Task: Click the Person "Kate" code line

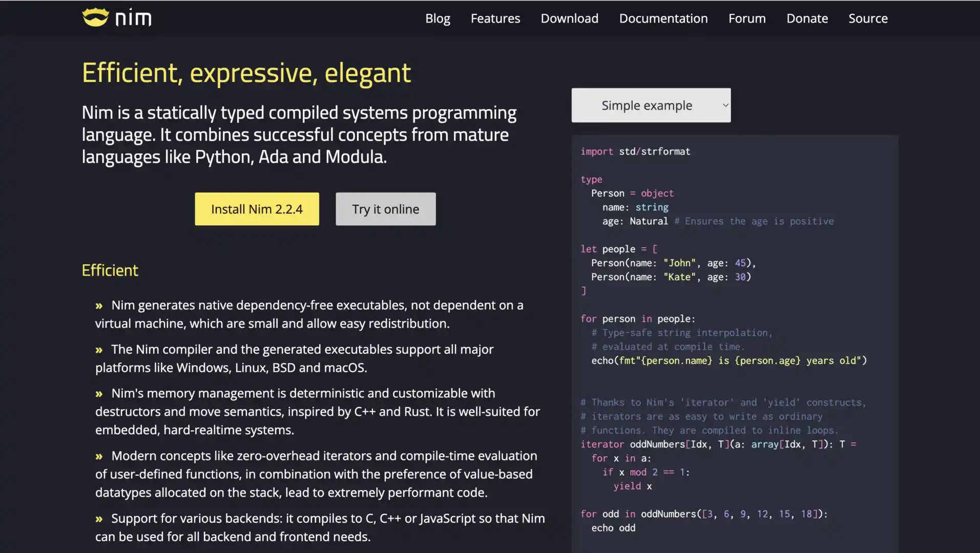Action: coord(671,277)
